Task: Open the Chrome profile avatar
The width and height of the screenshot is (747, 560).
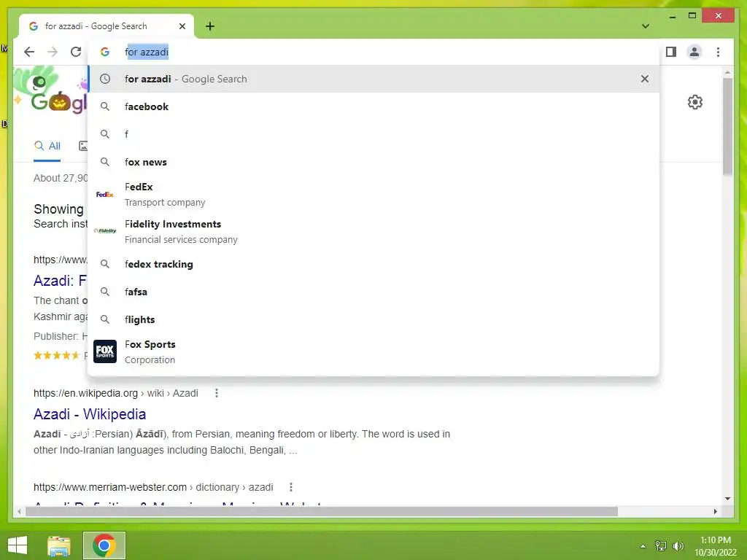Action: [x=694, y=52]
